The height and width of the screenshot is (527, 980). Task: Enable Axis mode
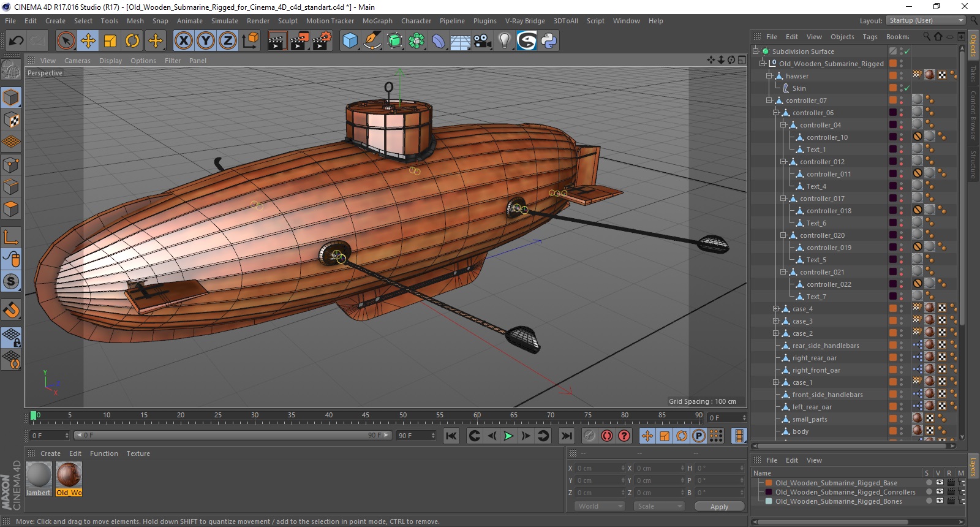(11, 237)
